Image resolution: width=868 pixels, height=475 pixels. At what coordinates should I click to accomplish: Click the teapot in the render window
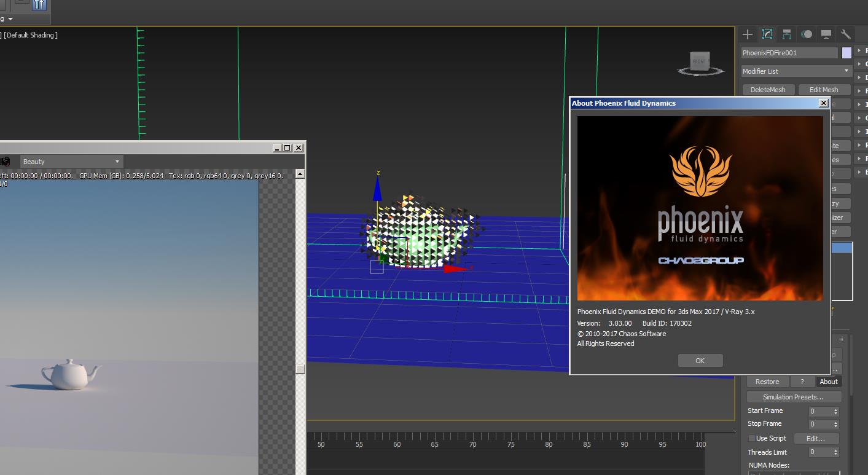point(71,374)
